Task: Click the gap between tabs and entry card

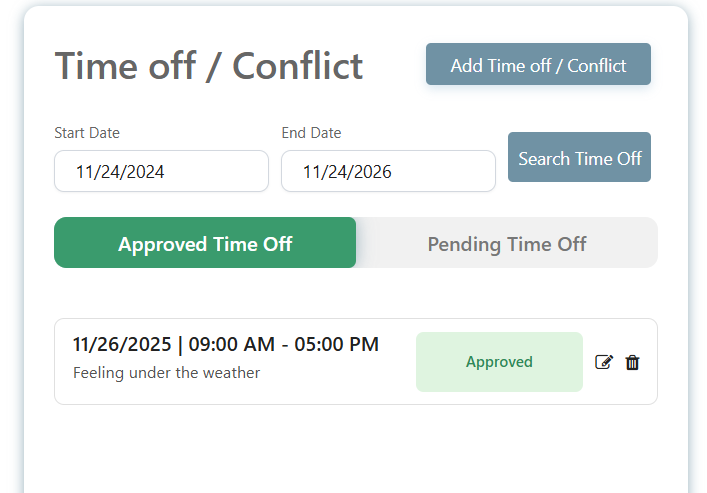Action: pos(355,293)
